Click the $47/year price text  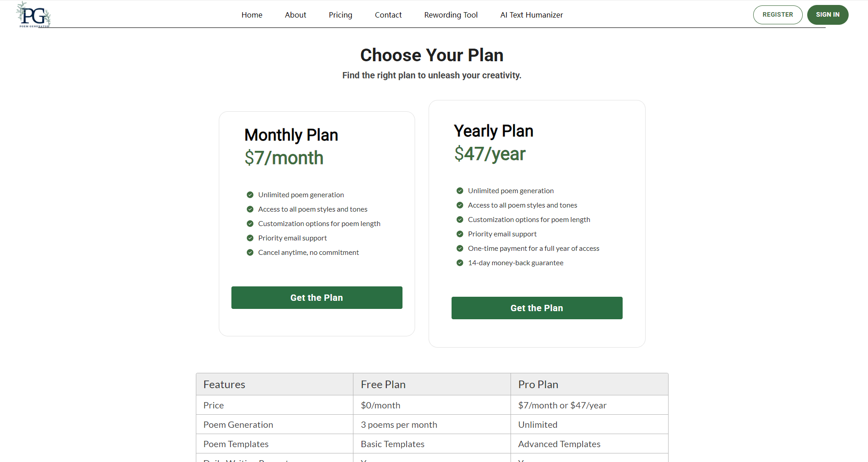pos(490,154)
